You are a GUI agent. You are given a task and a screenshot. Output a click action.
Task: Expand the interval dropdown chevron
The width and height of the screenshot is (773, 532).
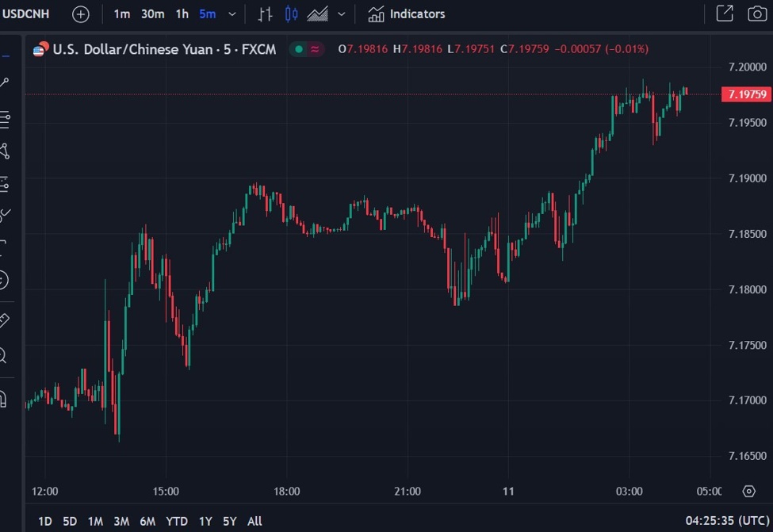coord(231,13)
